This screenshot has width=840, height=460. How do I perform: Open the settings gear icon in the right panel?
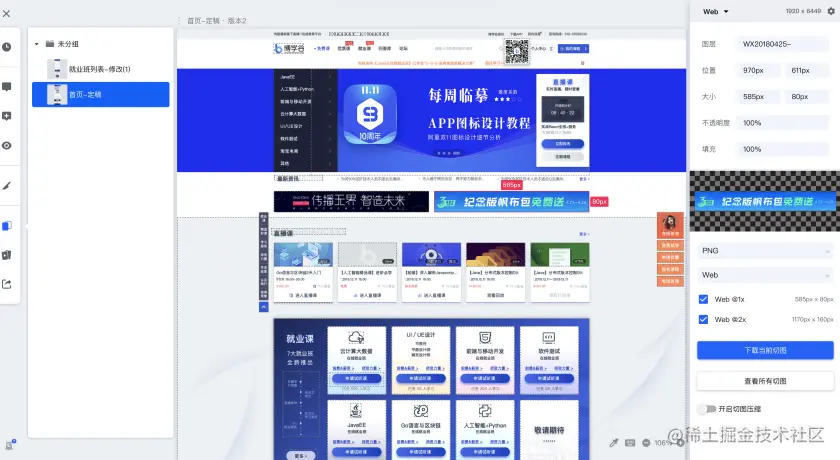tap(831, 11)
